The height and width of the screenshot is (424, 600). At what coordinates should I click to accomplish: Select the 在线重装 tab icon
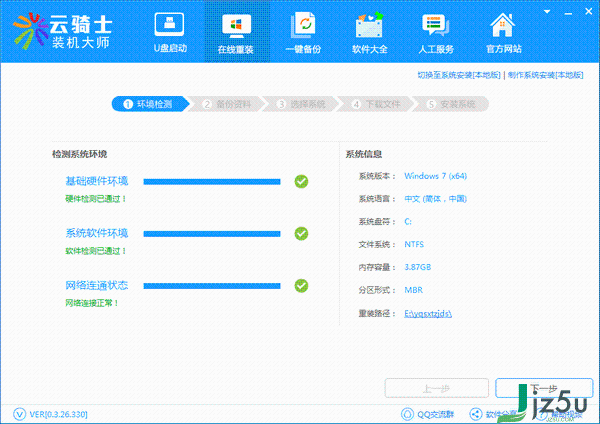[x=236, y=26]
